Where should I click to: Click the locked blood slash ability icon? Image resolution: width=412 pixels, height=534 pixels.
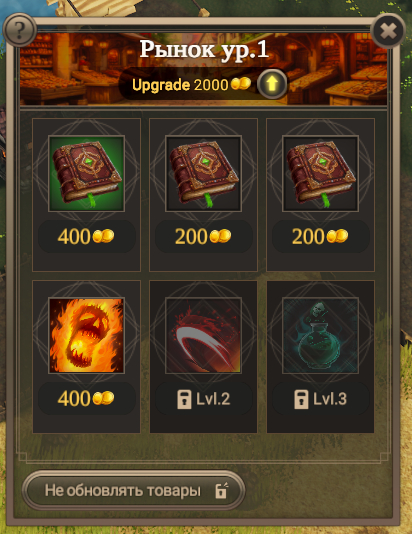[x=203, y=335]
